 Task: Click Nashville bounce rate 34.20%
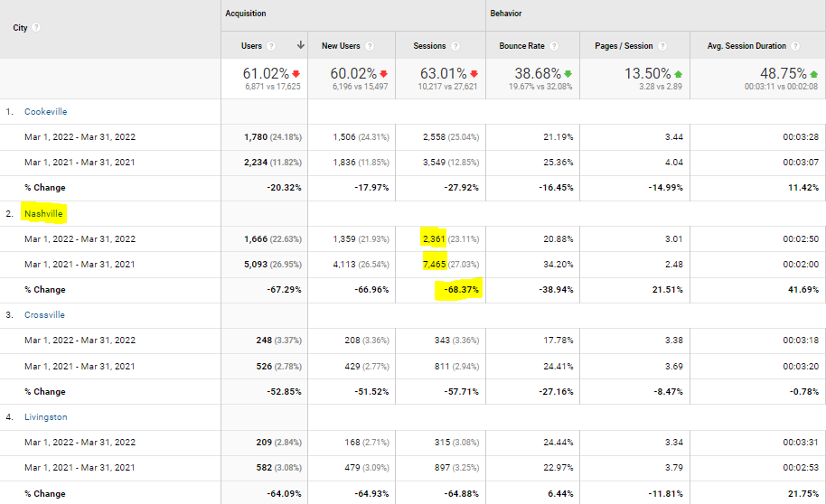point(558,265)
